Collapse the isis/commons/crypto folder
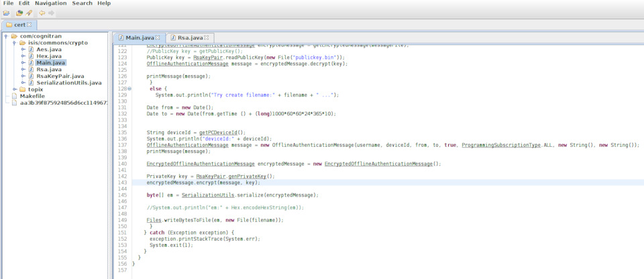 [x=14, y=43]
